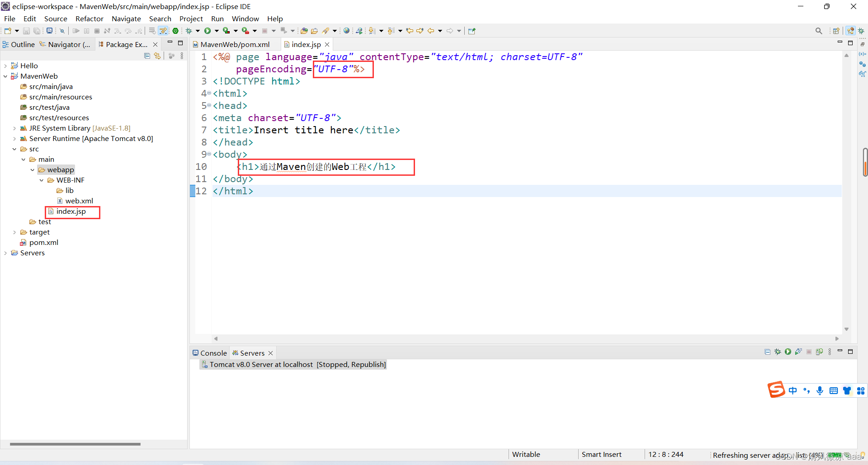Click the Search magnifier icon at top right

point(819,31)
